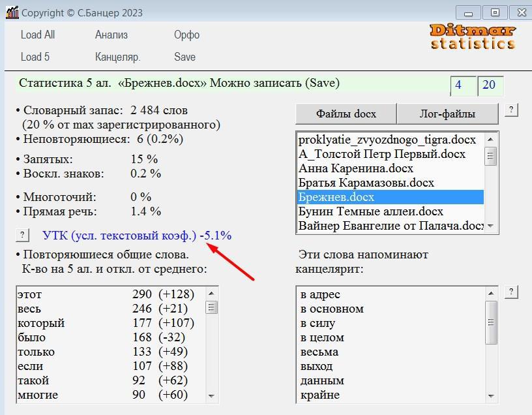Image resolution: width=532 pixels, height=415 pixels.
Task: Click the Орфо menu item
Action: click(x=186, y=35)
